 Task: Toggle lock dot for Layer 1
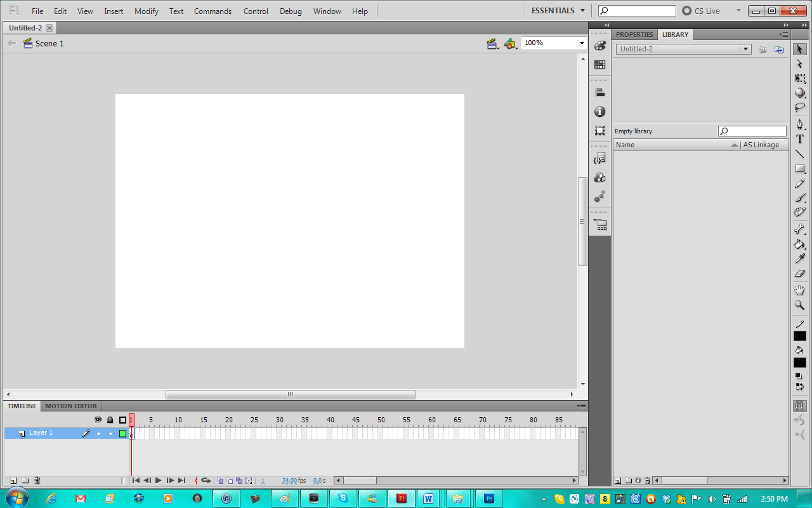click(110, 434)
